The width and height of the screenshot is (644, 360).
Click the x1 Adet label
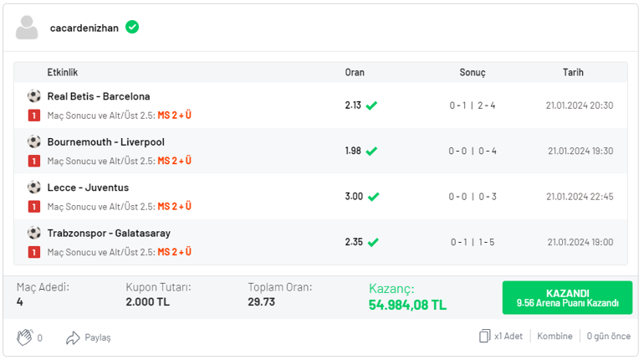(x=509, y=337)
